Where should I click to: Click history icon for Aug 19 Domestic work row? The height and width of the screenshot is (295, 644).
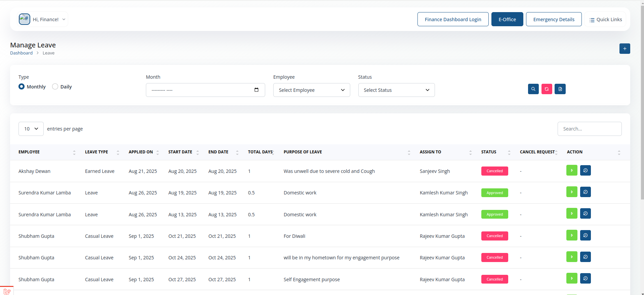[x=585, y=192]
